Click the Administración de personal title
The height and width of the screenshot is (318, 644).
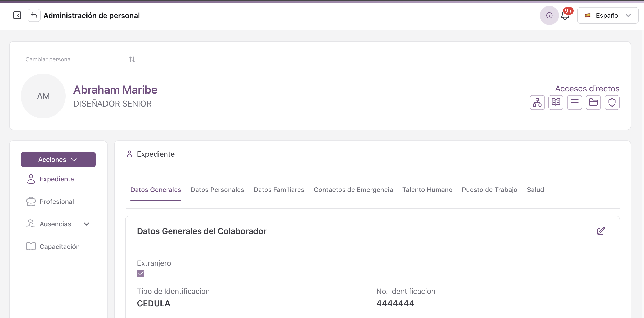(x=92, y=16)
